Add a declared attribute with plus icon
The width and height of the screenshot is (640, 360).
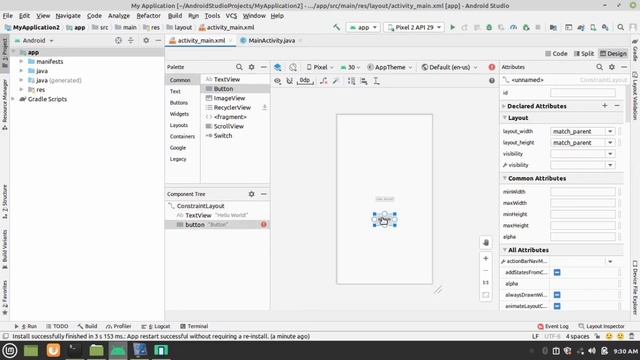click(x=604, y=106)
